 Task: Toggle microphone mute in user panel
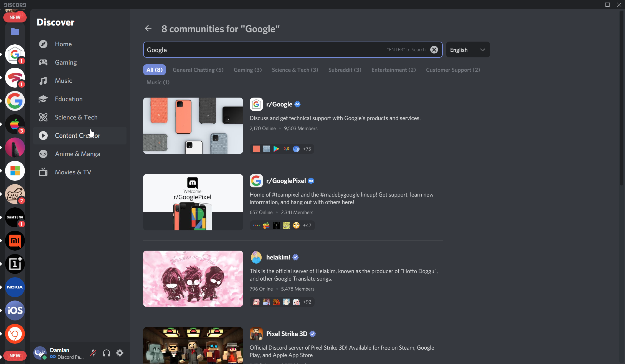[x=93, y=353]
